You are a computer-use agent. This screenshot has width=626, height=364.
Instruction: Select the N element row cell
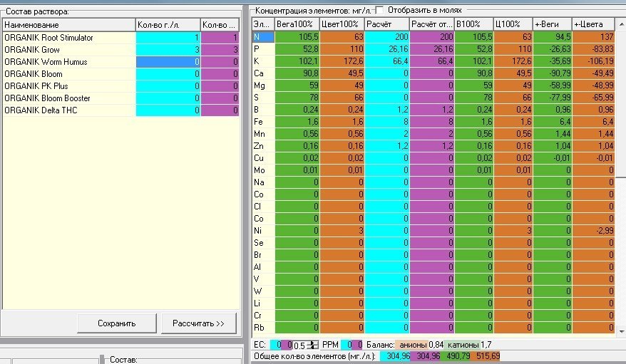coord(264,37)
